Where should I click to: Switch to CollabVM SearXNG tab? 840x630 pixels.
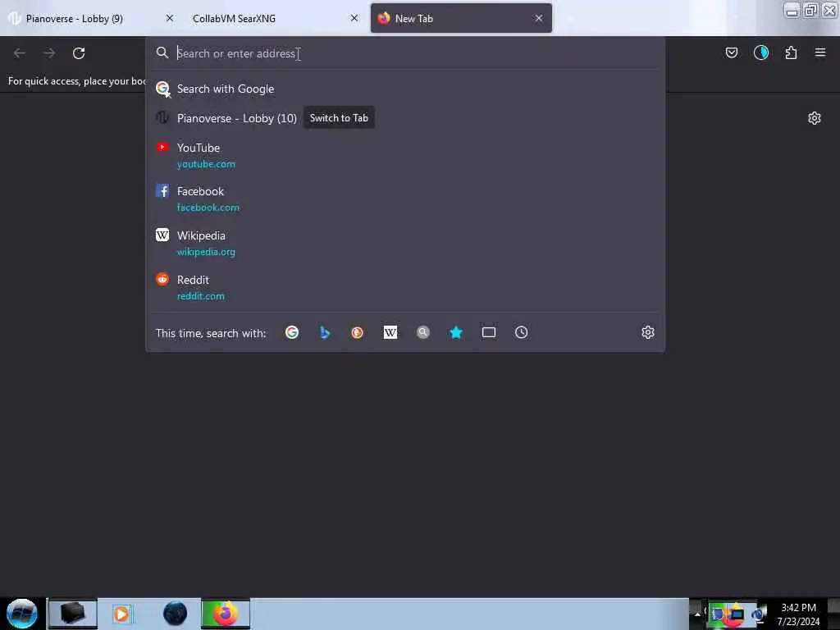tap(276, 18)
